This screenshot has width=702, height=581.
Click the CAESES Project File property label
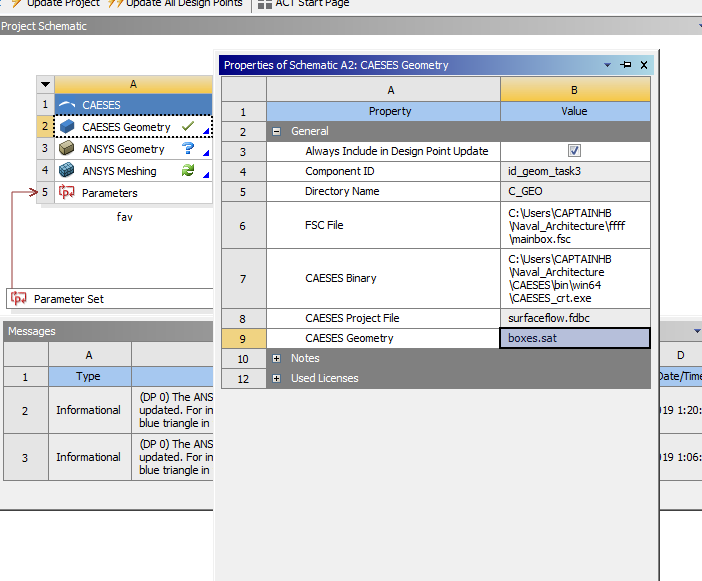pyautogui.click(x=352, y=318)
